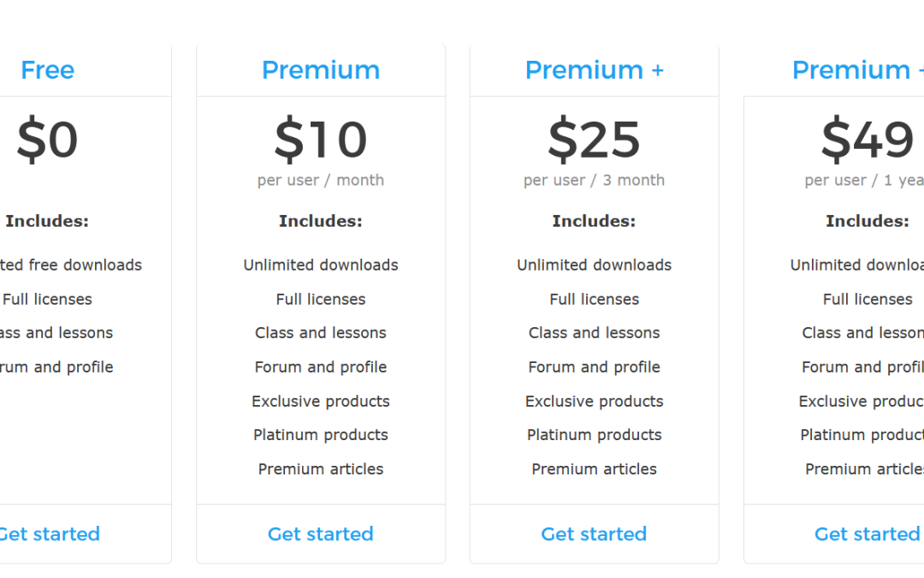Click 'Unlimited downloads' in the $10 Premium column
This screenshot has width=924, height=578.
tap(321, 265)
